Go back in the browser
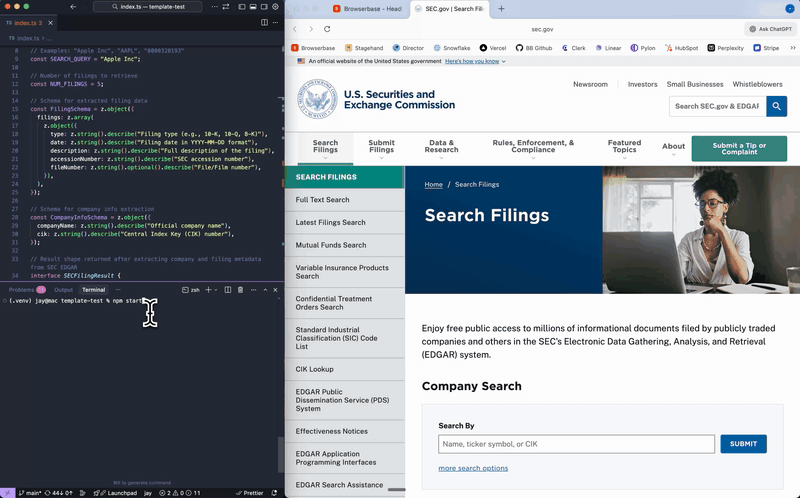This screenshot has width=800, height=498. click(295, 29)
